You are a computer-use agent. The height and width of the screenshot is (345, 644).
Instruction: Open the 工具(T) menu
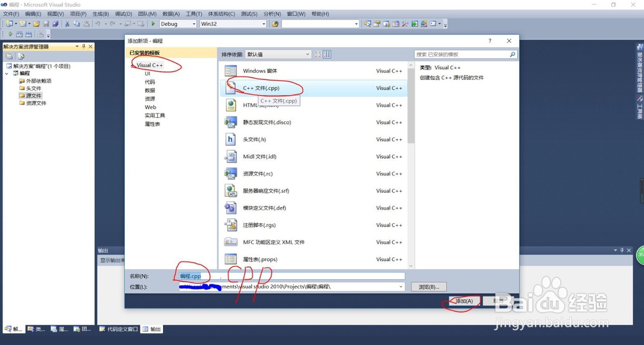(194, 14)
